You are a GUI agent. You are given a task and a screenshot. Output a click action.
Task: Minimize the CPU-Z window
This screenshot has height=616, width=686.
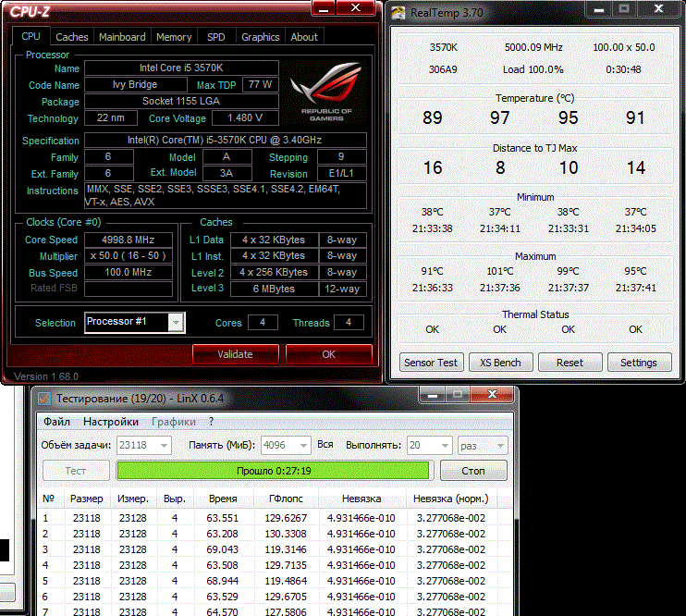(324, 8)
